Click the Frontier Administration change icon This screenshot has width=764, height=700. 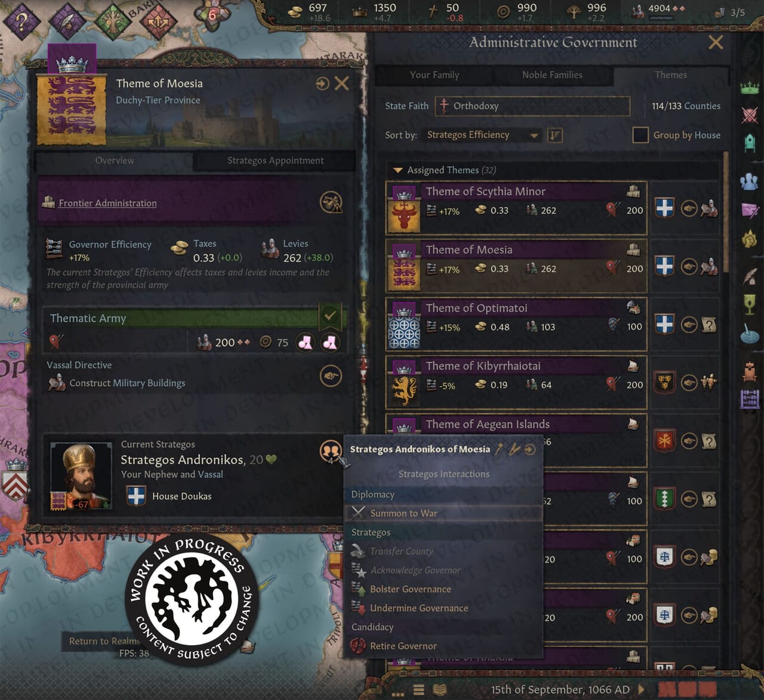[331, 202]
